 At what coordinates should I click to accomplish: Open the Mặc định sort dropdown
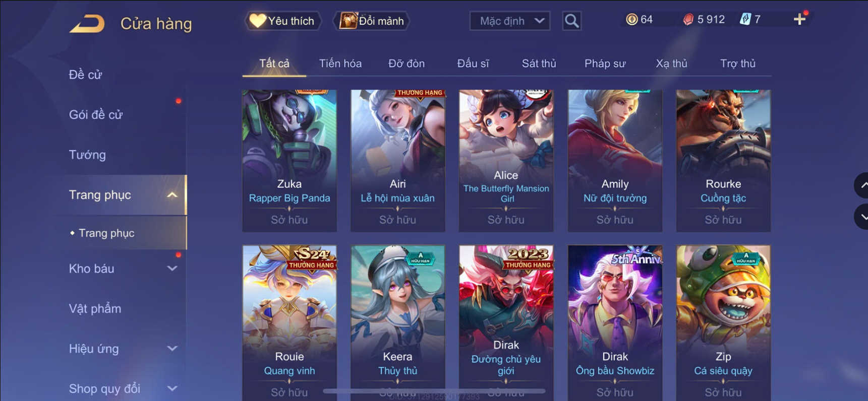click(510, 21)
